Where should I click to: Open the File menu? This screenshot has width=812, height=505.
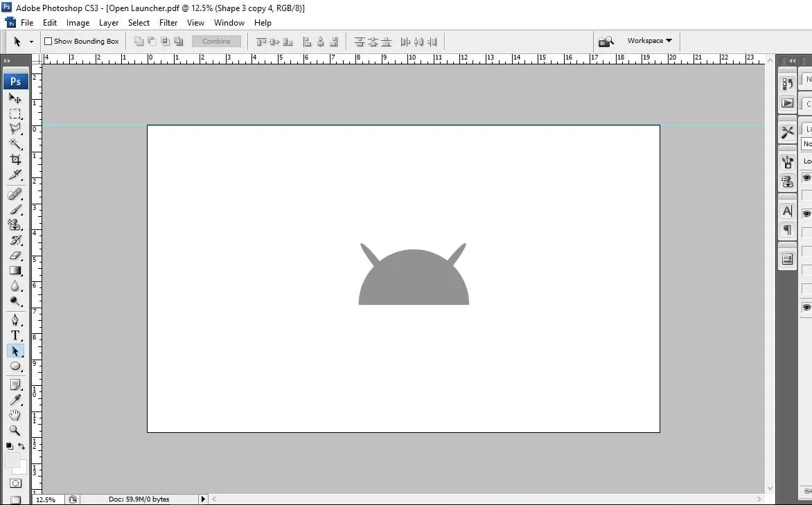[x=27, y=23]
